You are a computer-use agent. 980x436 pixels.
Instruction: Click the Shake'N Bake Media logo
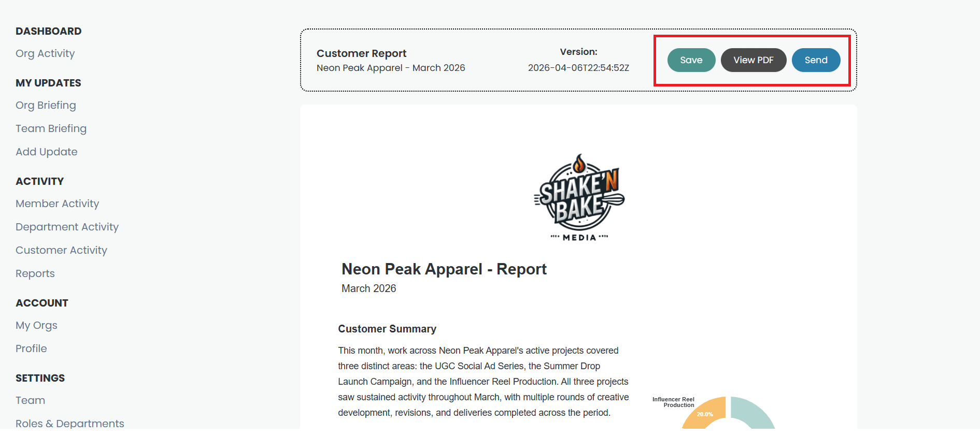pos(579,197)
